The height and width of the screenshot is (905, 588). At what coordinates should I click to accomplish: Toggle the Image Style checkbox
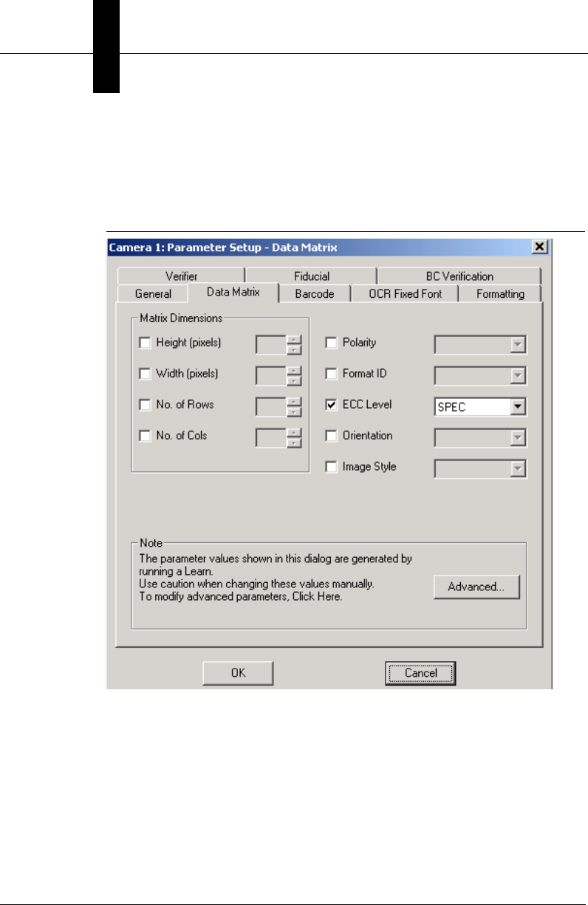(x=332, y=467)
